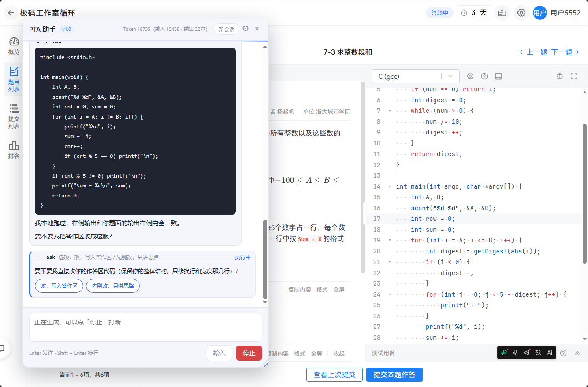Collapse the main function at line 14
Viewport: 588px width, 387px height.
390,186
